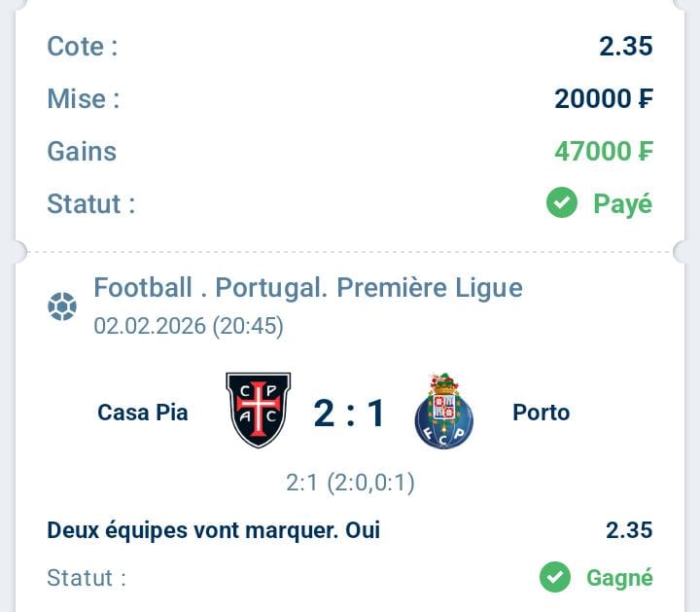Click the match date 02.02.2026 (20:45)
This screenshot has height=612, width=700.
[x=189, y=326]
